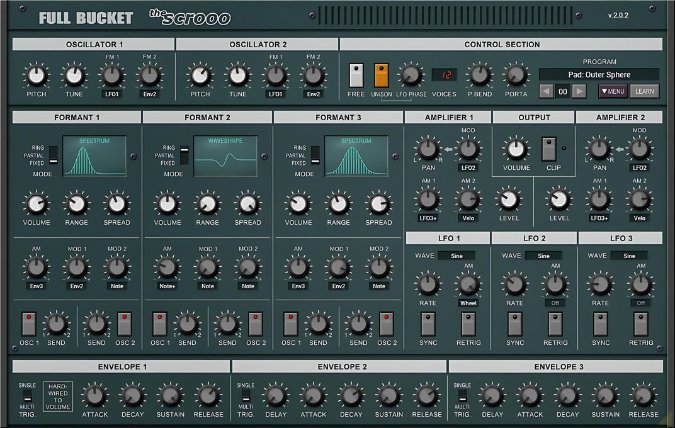
Task: Toggle LFO 3 SYNC switch
Action: pyautogui.click(x=601, y=324)
